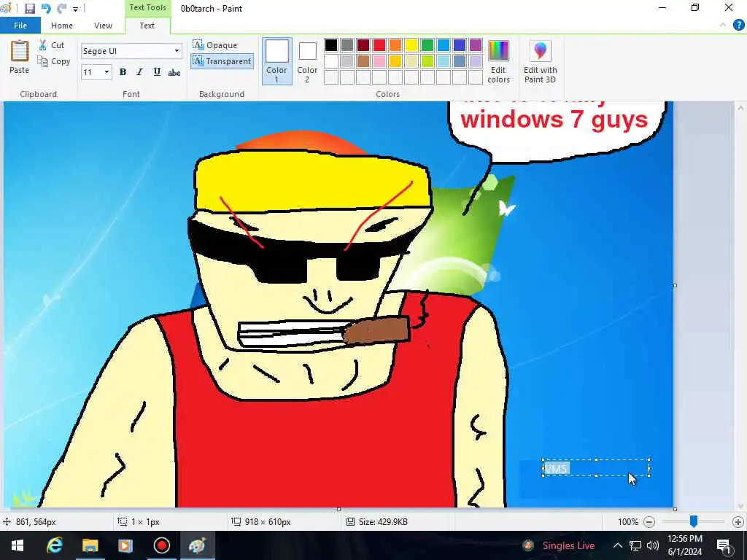Select Opaque background option
The image size is (747, 560).
(x=215, y=44)
